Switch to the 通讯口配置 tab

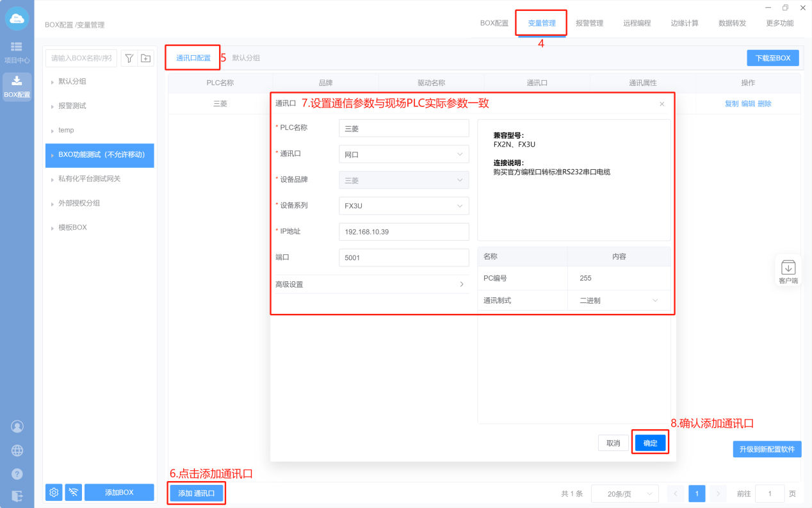click(x=193, y=58)
